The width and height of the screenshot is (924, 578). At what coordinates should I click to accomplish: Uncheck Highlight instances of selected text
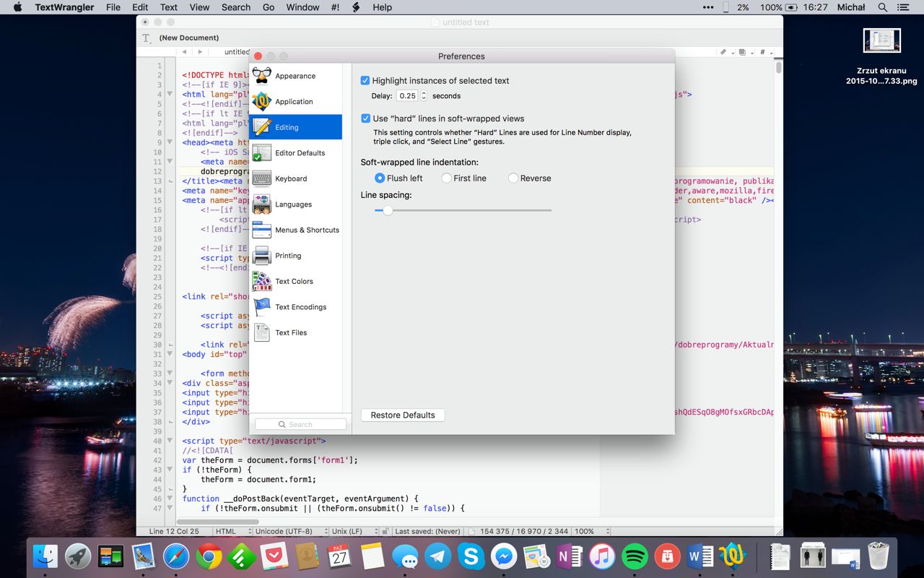(365, 81)
